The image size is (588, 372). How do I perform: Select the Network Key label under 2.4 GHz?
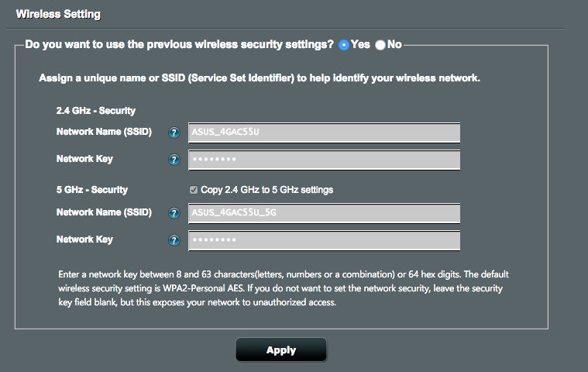pyautogui.click(x=84, y=159)
